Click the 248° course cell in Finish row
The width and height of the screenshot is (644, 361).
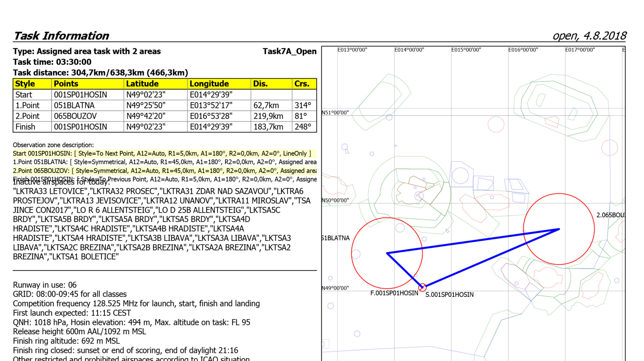(303, 127)
